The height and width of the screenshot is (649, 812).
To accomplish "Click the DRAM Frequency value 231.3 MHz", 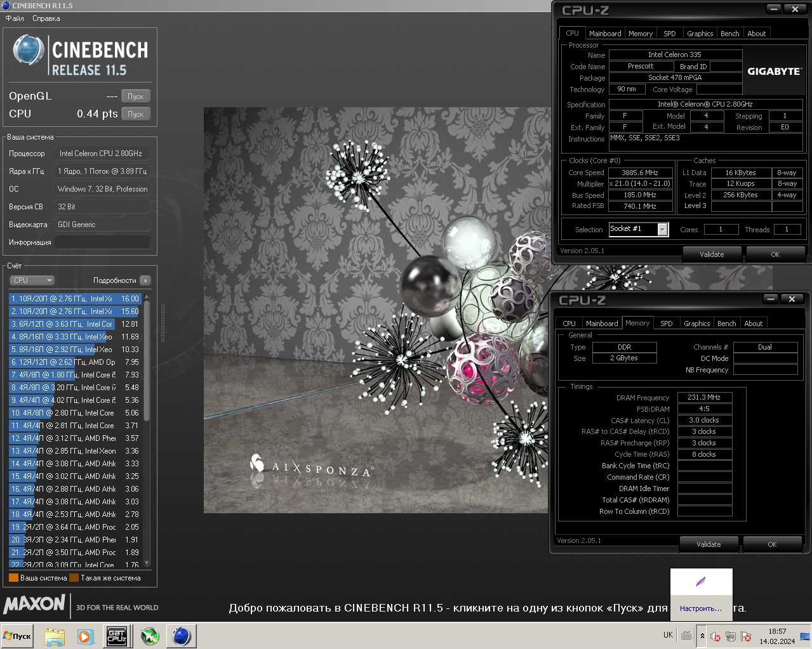I will click(x=704, y=397).
